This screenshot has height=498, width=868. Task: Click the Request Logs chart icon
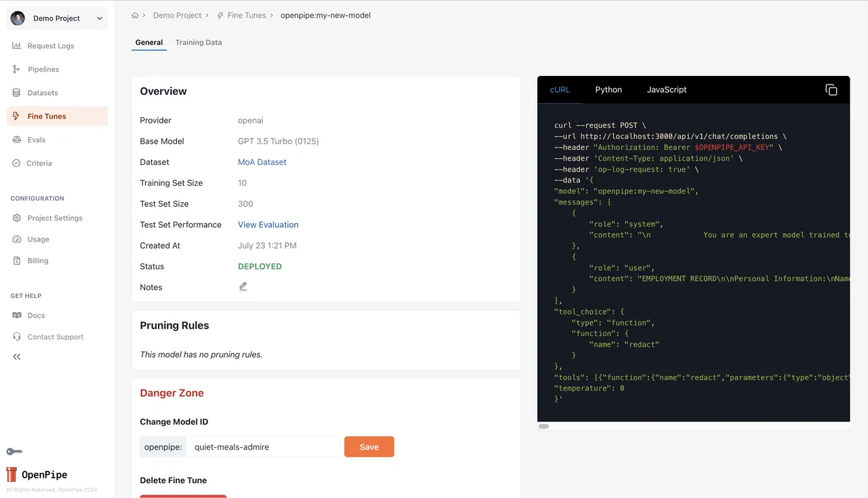pyautogui.click(x=17, y=45)
